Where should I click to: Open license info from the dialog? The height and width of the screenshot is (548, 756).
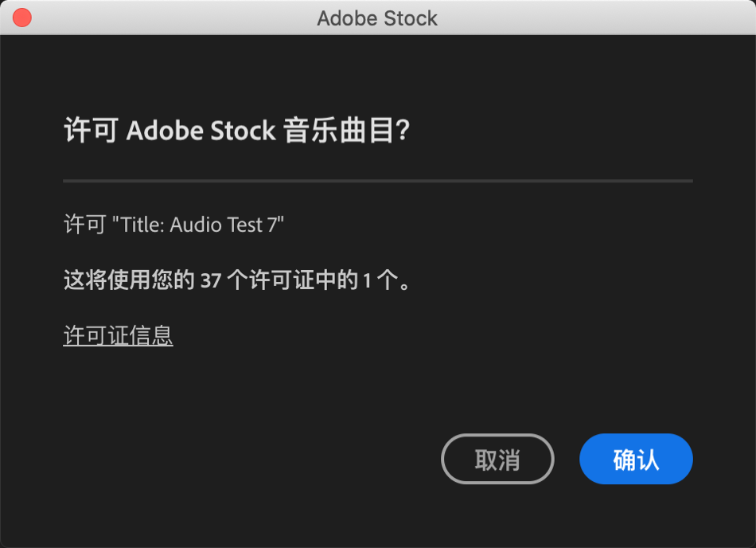click(118, 335)
